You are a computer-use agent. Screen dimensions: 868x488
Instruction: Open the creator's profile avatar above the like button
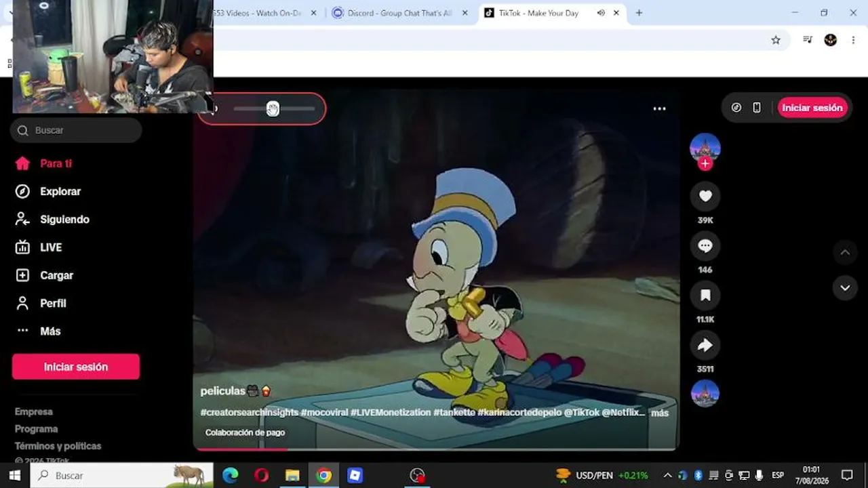[x=705, y=147]
